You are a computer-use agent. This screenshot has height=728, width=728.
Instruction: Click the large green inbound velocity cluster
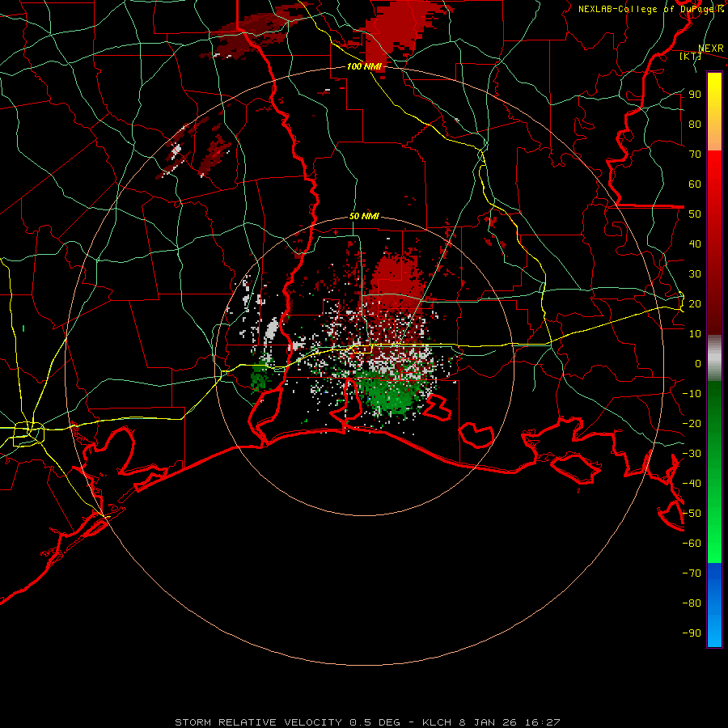pos(392,395)
